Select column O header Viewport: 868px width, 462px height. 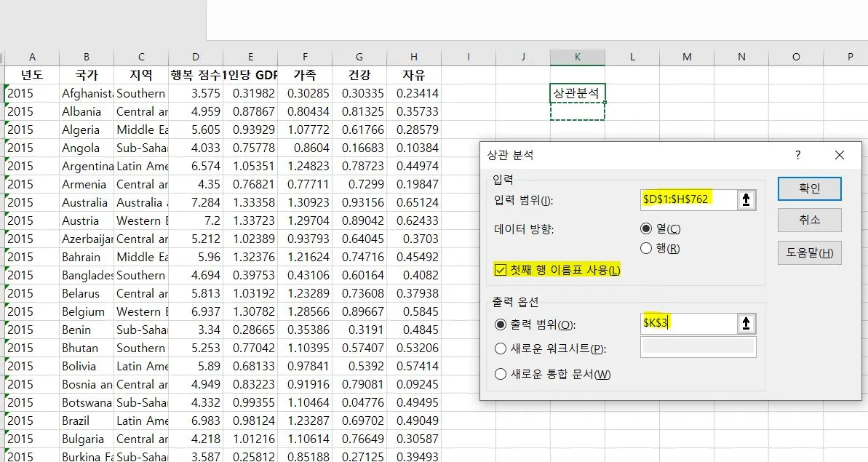click(x=796, y=57)
